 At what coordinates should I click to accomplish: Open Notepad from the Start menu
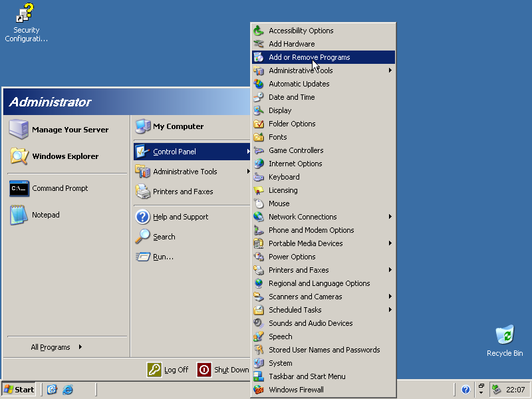(45, 215)
